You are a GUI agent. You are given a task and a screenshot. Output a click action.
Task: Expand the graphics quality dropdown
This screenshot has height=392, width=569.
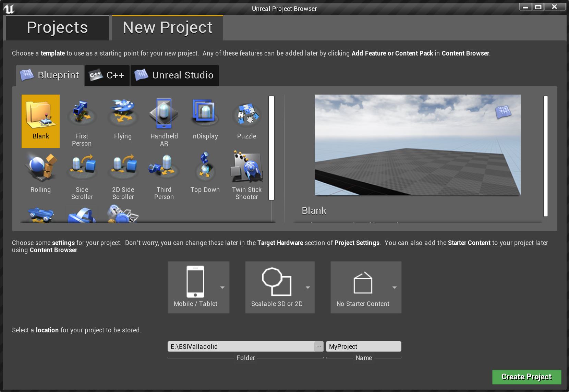tap(308, 287)
